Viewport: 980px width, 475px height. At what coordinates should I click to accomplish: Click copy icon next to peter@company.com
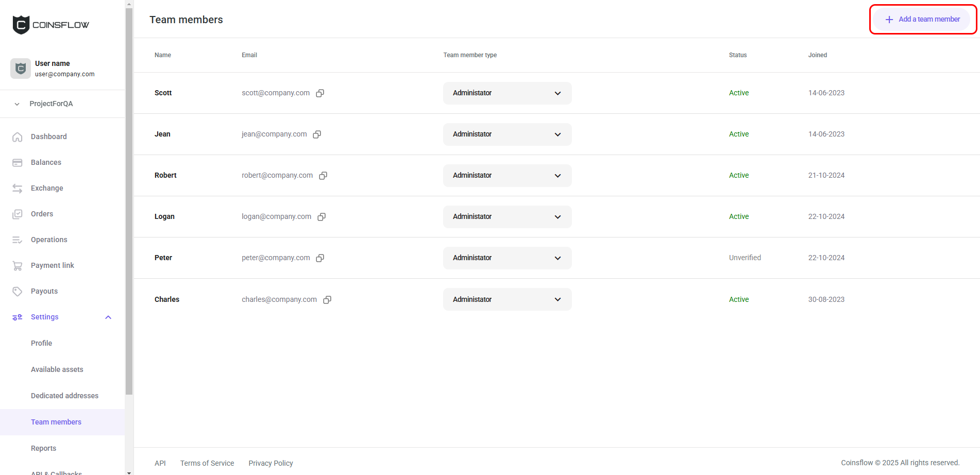[320, 258]
